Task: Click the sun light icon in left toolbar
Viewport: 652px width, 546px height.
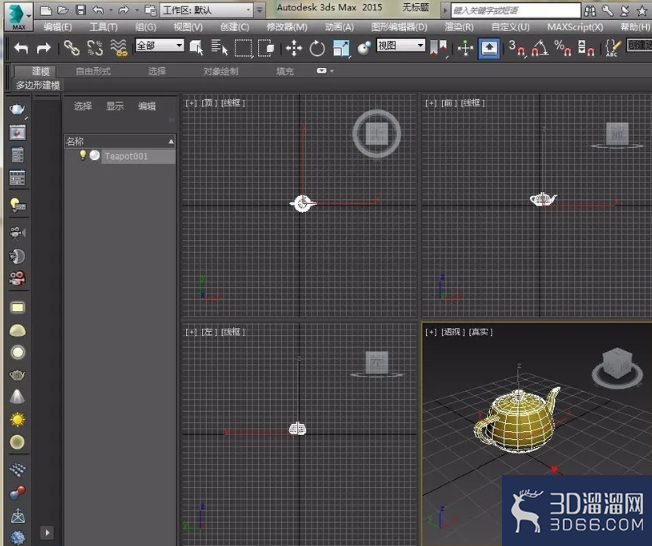Action: [x=17, y=420]
